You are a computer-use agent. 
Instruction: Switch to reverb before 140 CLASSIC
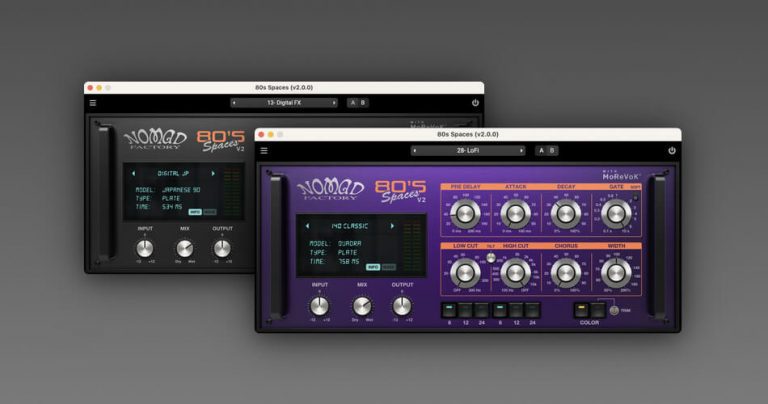[308, 226]
